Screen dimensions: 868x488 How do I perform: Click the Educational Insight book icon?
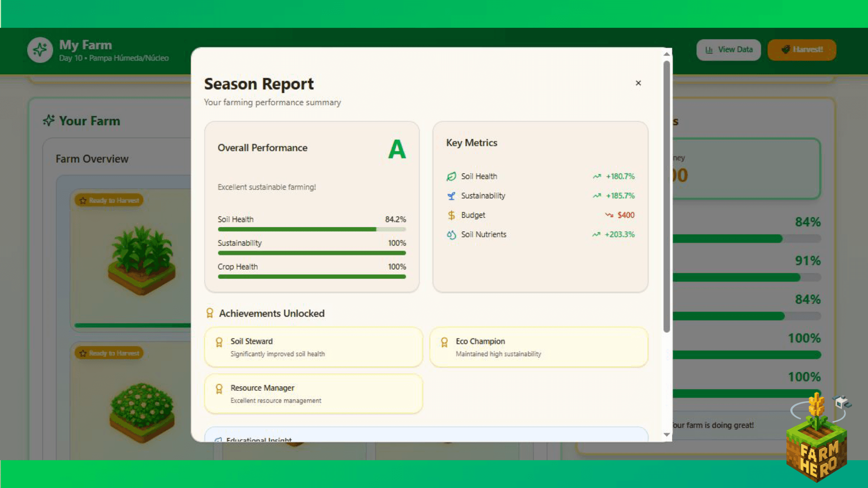pyautogui.click(x=218, y=440)
